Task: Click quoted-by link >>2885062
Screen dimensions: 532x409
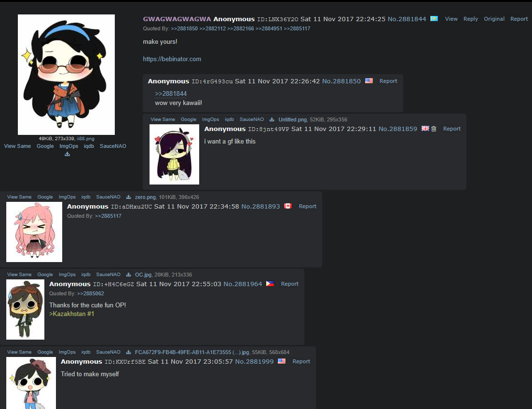Action: [91, 293]
